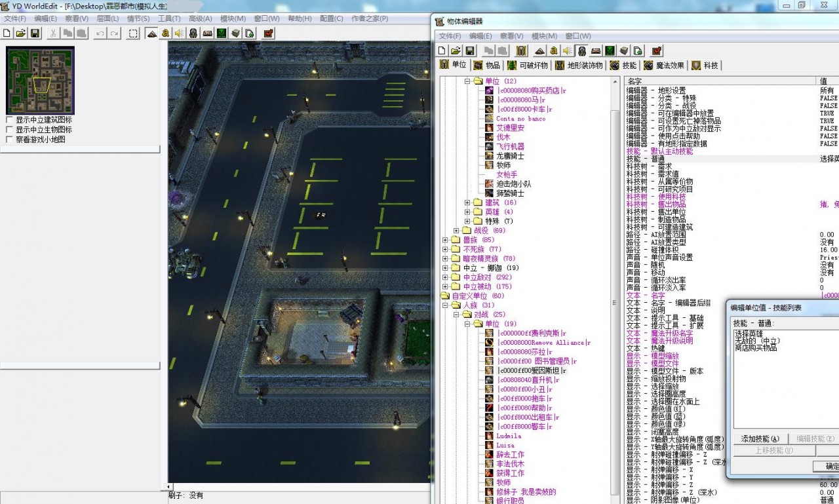Viewport: 839px width, 504px height.
Task: Switch to 技能 tab
Action: point(623,65)
